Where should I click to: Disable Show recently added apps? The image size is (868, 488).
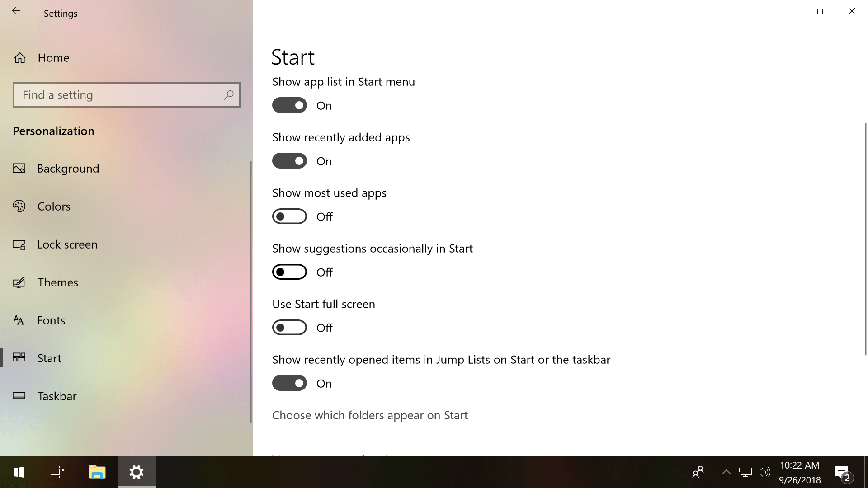point(289,161)
